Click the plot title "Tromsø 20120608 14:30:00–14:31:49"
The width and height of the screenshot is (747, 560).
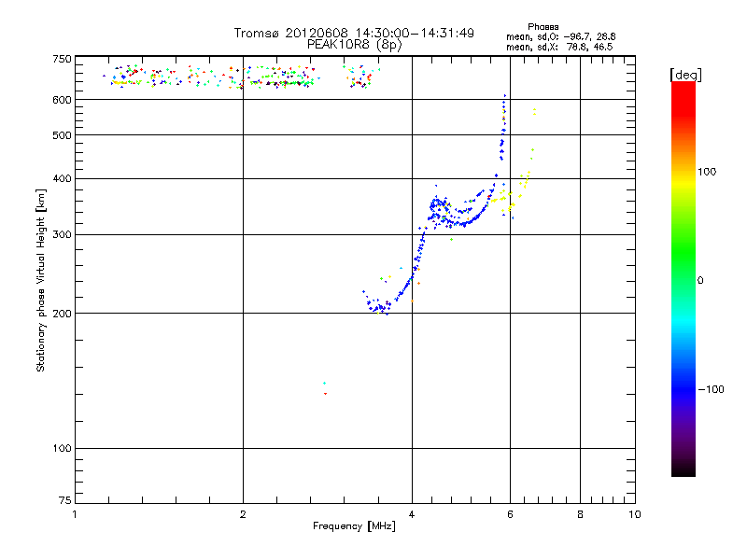click(x=354, y=33)
